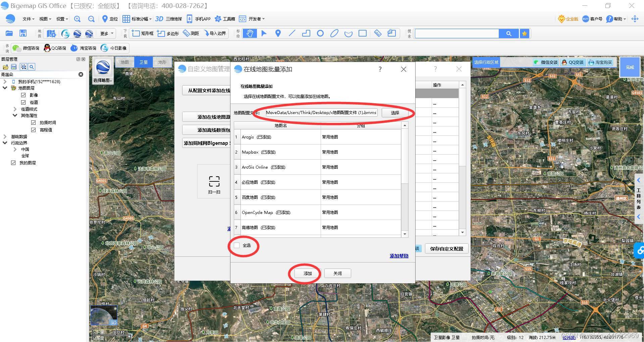Toggle the 高程值 checkbox

tap(34, 130)
